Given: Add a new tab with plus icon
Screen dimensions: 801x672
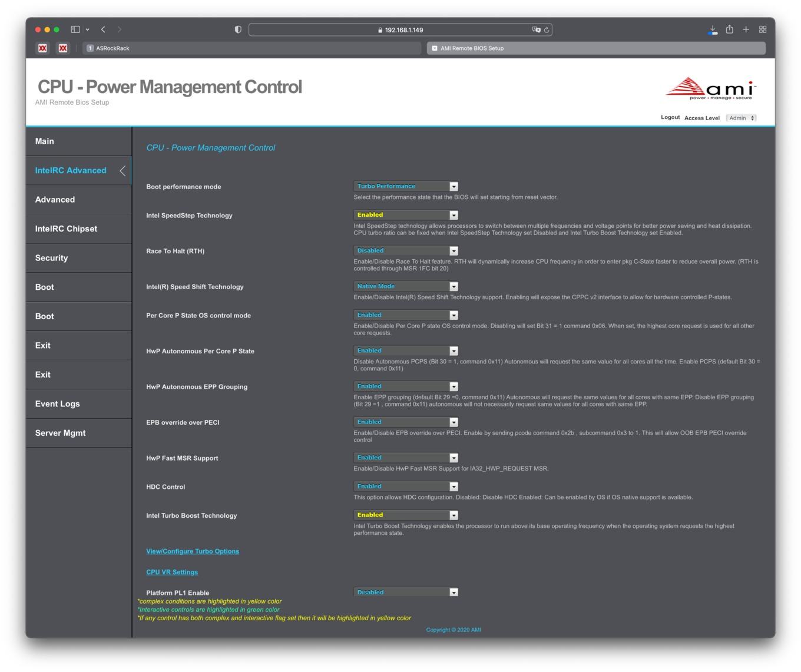Looking at the screenshot, I should point(746,29).
